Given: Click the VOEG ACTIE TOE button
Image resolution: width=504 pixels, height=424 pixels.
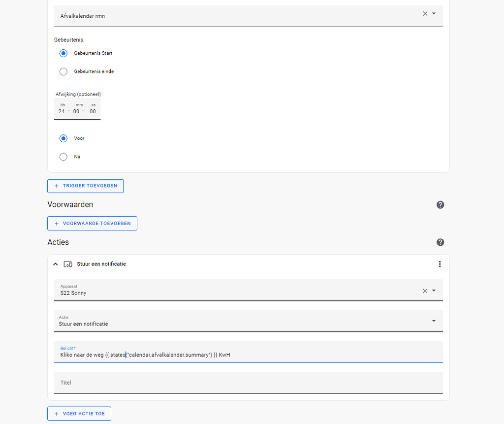Looking at the screenshot, I should click(x=79, y=413).
